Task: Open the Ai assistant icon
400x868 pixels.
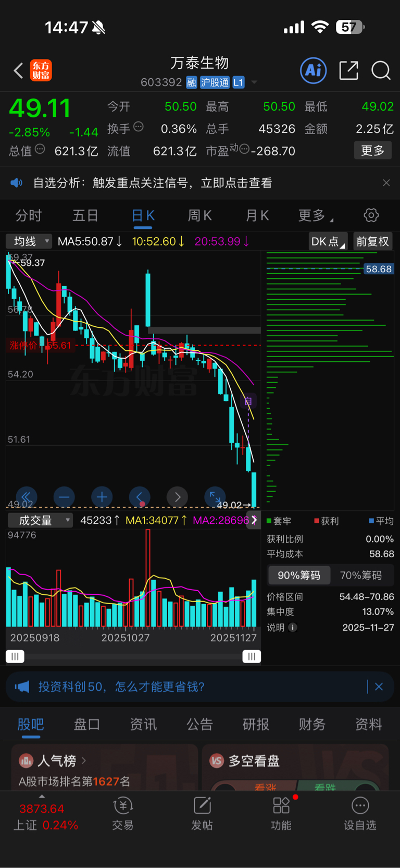Action: click(x=314, y=70)
